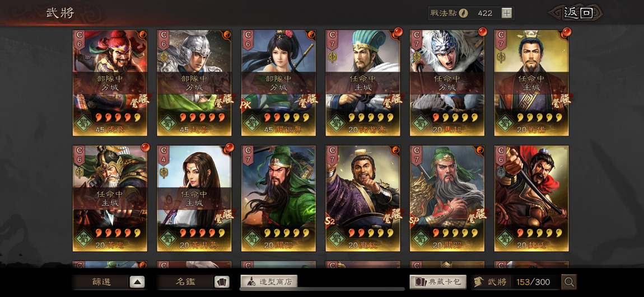Click the red notification dot on 馬超 card
This screenshot has height=297, width=644.
pos(482,31)
